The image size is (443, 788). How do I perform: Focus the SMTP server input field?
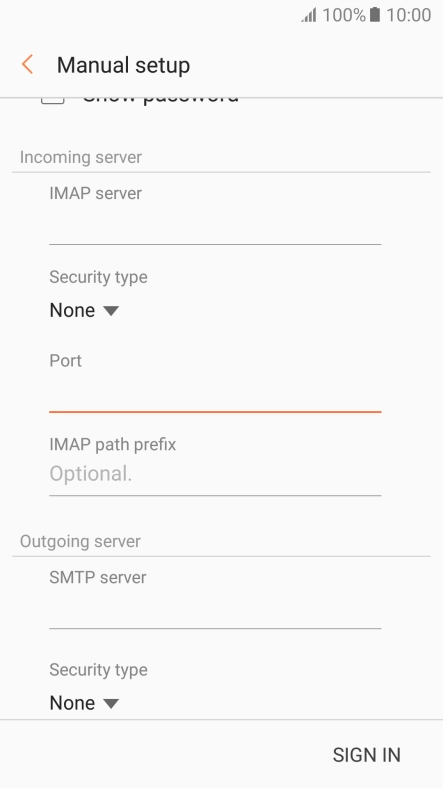tap(215, 612)
